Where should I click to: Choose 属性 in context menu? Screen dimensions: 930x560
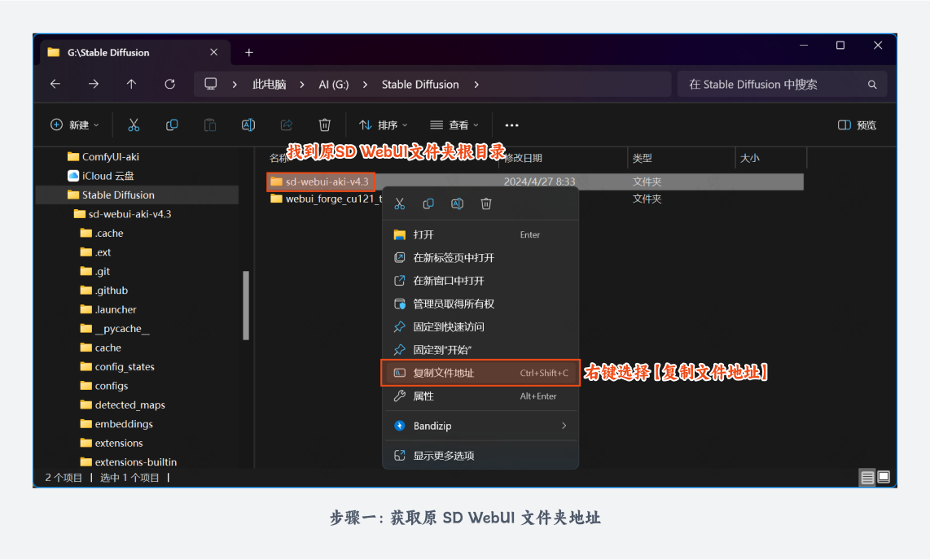pos(480,396)
